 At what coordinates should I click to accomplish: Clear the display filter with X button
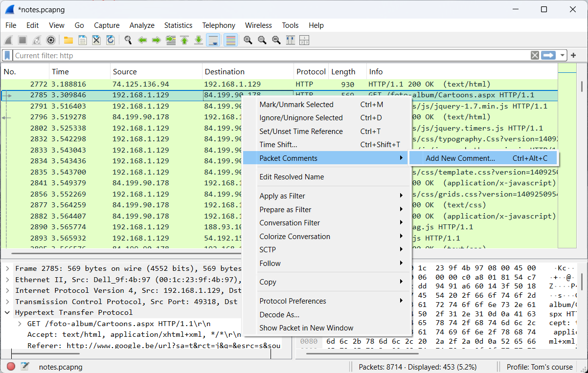(x=535, y=55)
